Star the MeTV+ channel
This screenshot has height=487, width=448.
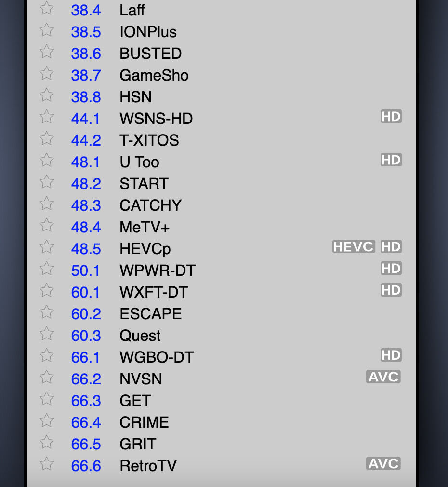coord(47,226)
